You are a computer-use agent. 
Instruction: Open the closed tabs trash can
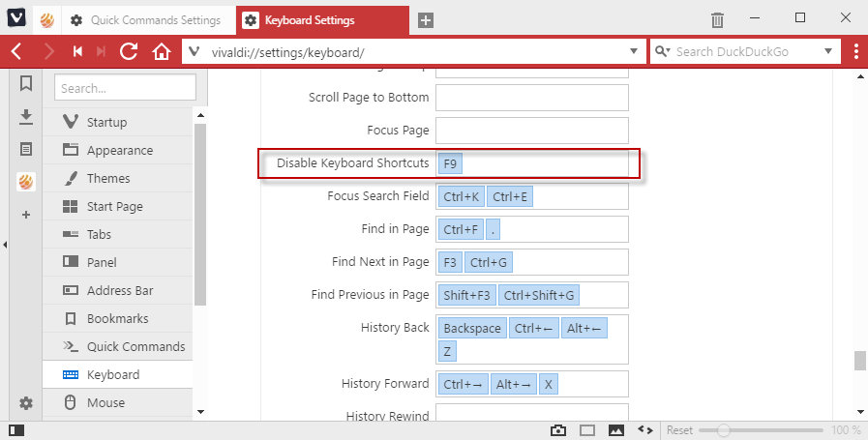pyautogui.click(x=717, y=20)
